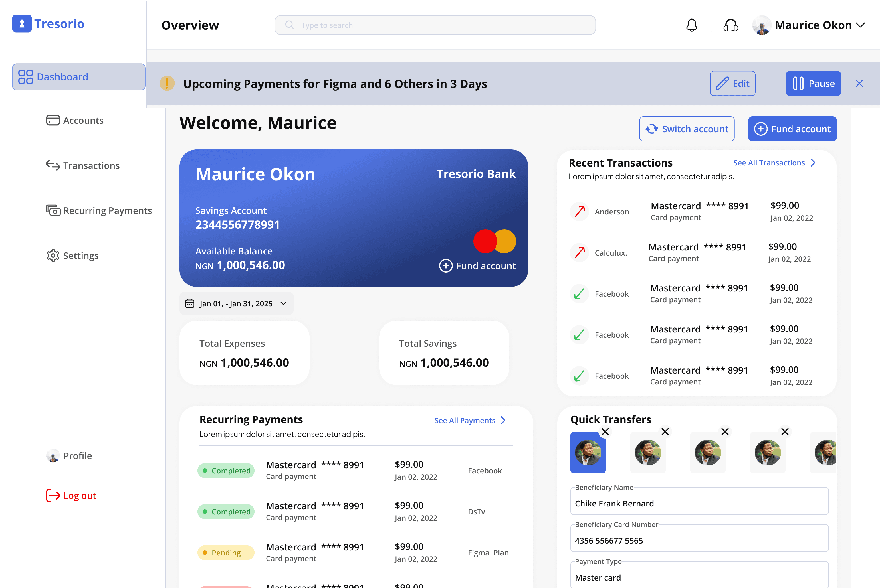The image size is (880, 588).
Task: Pause the upcoming payments
Action: 813,83
